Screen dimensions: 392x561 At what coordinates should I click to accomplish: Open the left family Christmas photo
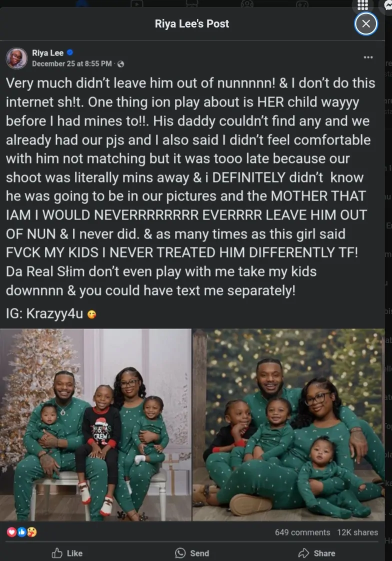click(95, 424)
